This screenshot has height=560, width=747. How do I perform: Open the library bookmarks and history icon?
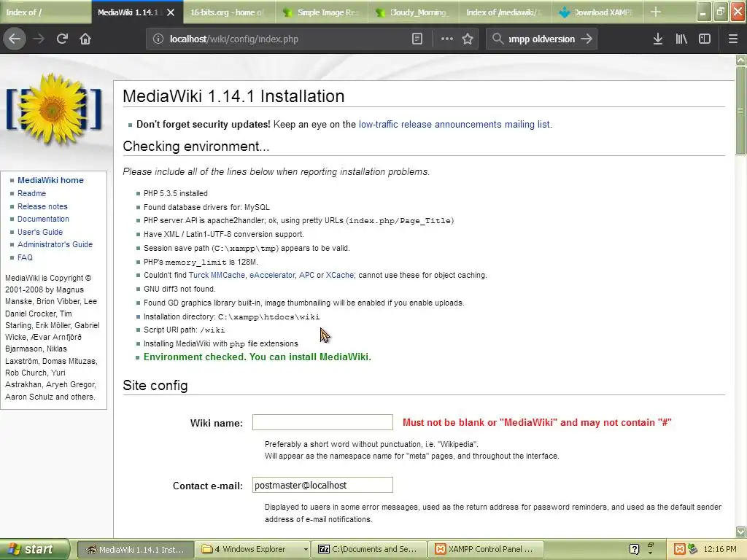[681, 39]
